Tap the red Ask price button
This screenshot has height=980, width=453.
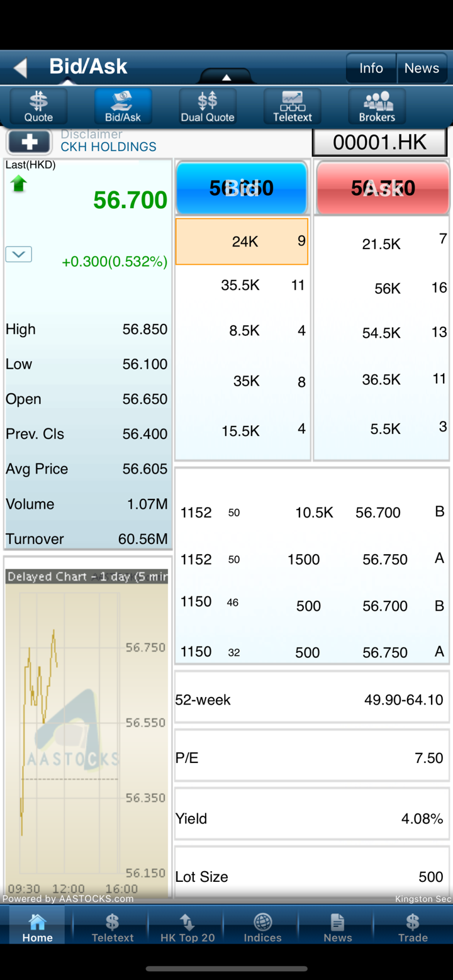pyautogui.click(x=383, y=188)
